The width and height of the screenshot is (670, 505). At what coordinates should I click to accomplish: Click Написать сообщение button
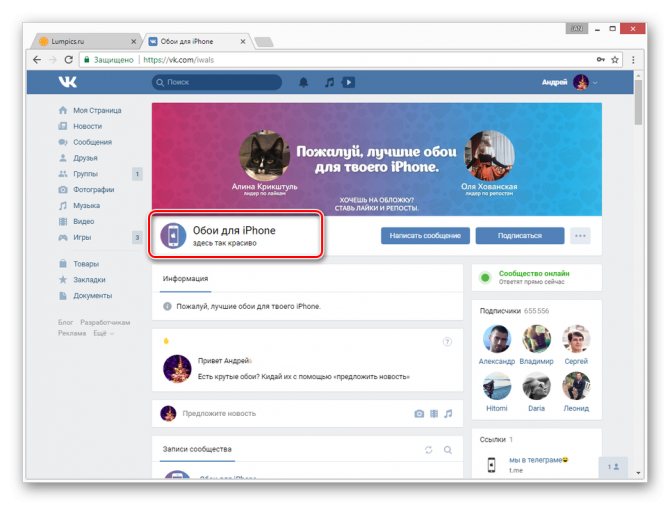pos(425,236)
